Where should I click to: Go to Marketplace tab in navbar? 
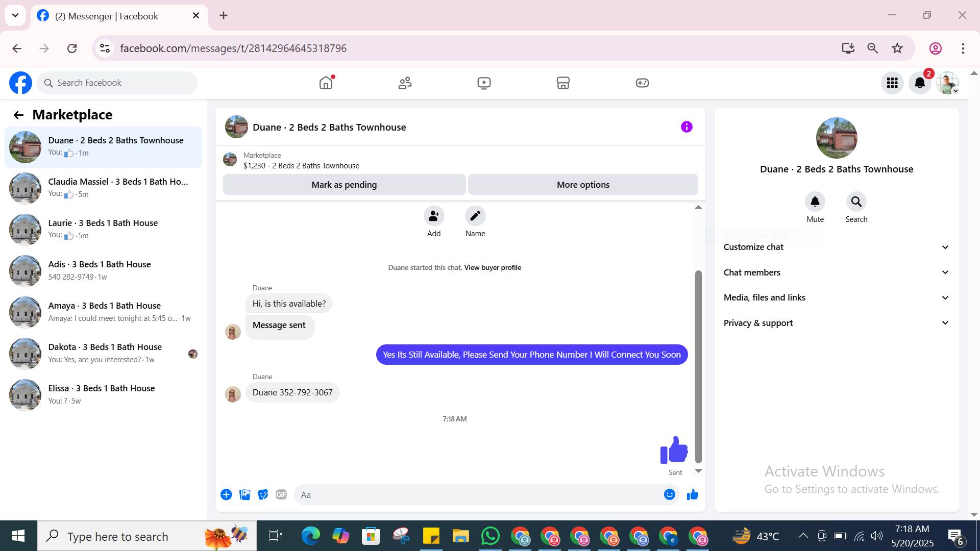[563, 83]
